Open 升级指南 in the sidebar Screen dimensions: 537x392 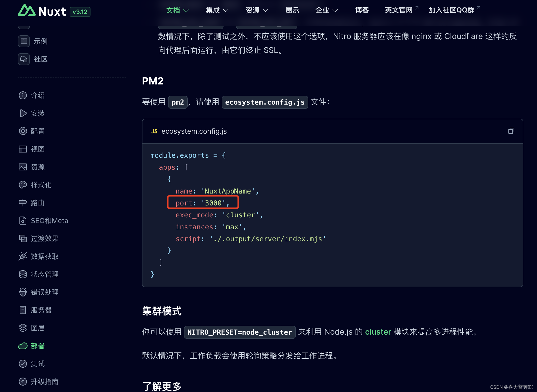click(45, 382)
